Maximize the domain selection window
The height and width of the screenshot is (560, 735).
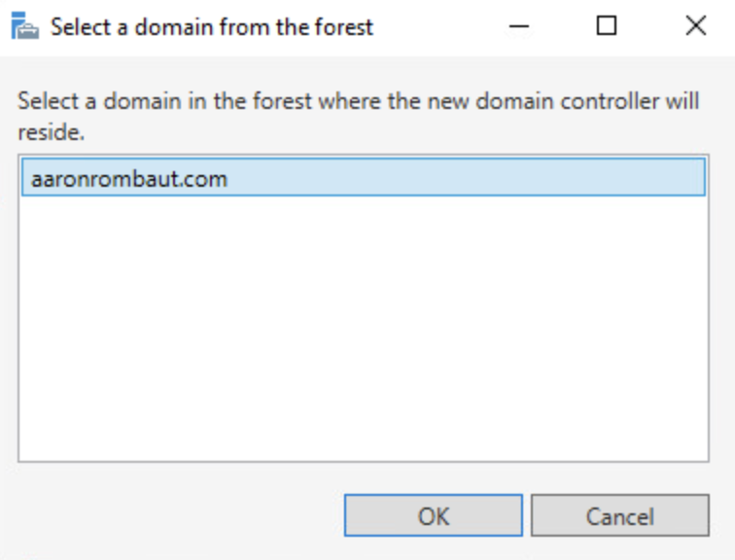click(x=607, y=26)
